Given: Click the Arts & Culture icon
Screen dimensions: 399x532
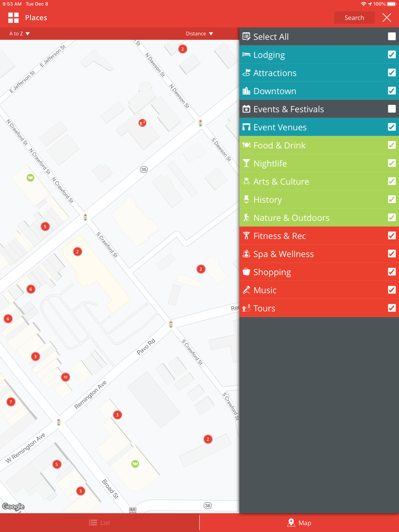Looking at the screenshot, I should (x=247, y=181).
